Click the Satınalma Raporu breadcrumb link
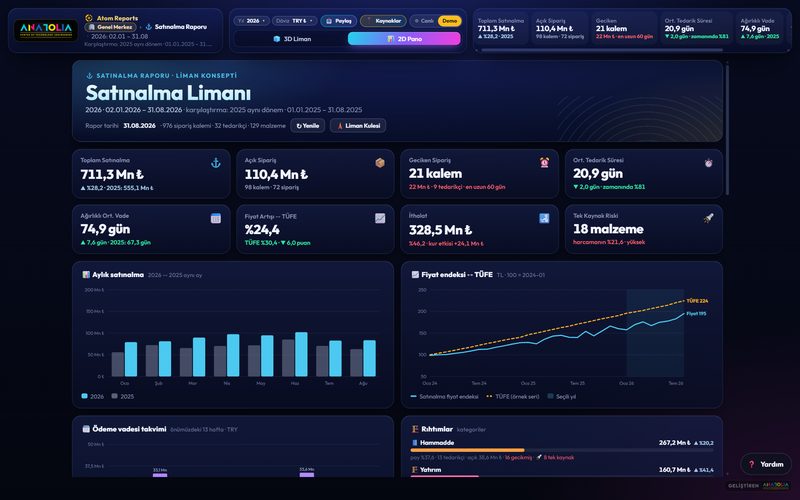This screenshot has width=800, height=500. 181,27
